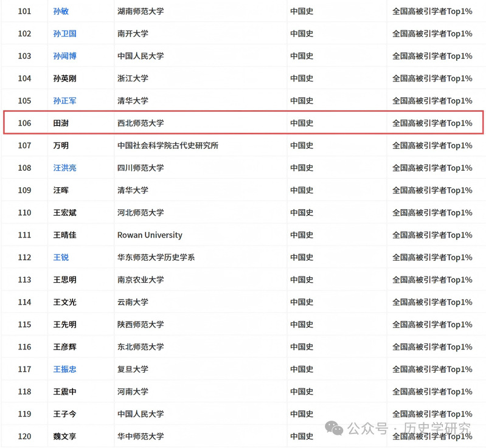This screenshot has width=486, height=448.
Task: Select the Rowan University cell
Action: 150,235
